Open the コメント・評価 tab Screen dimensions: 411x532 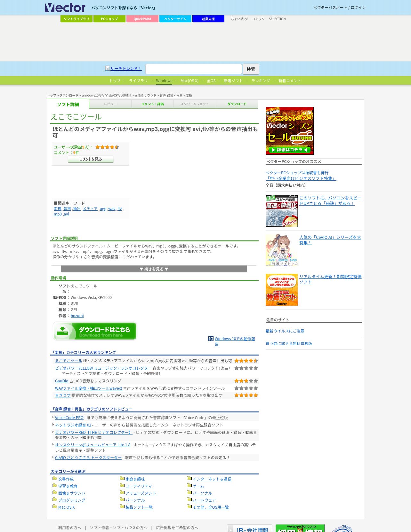pos(152,104)
